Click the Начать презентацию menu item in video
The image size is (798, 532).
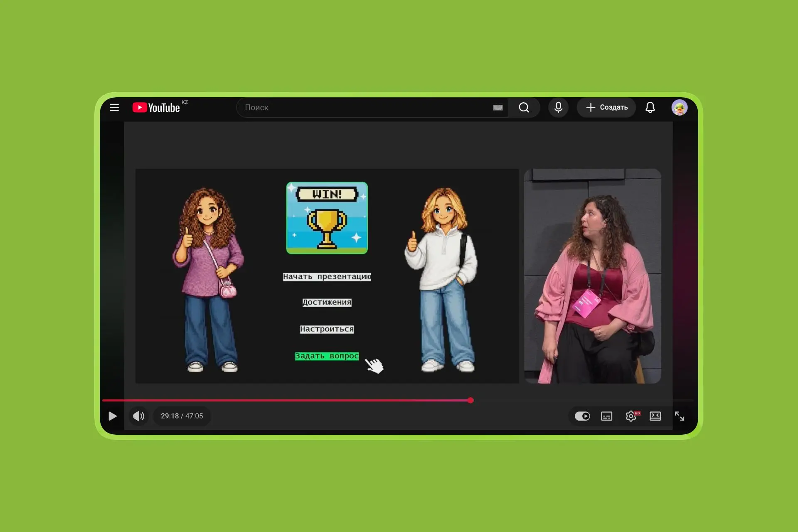click(327, 277)
